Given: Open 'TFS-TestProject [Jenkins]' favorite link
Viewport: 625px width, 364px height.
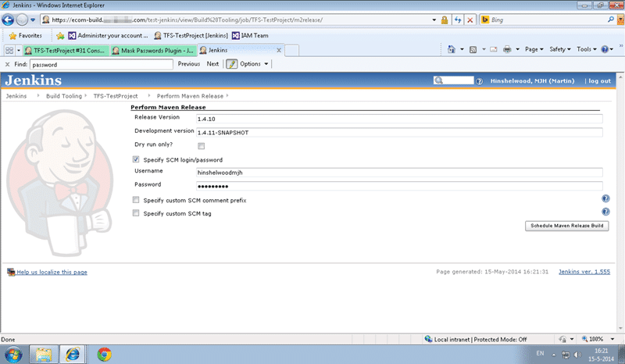Looking at the screenshot, I should 191,35.
